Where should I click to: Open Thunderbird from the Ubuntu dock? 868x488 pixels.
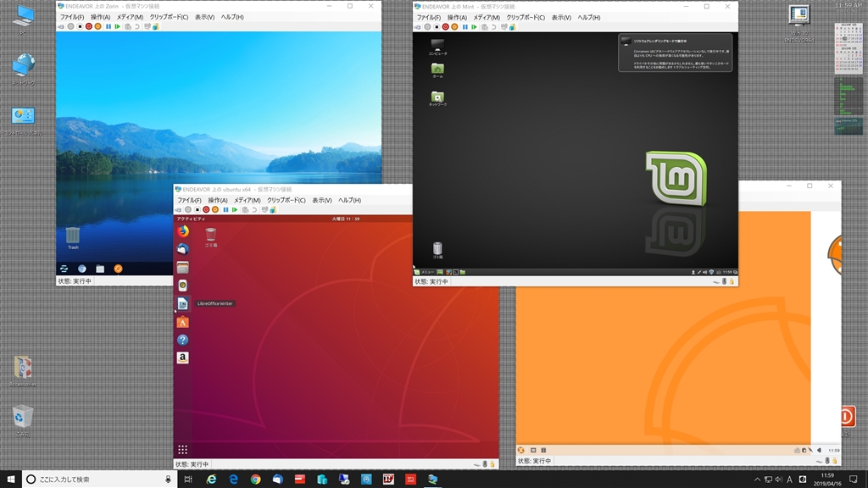coord(182,249)
